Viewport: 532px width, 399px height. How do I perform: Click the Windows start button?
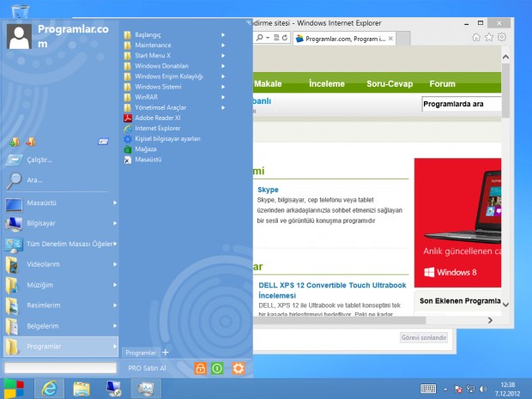pos(14,389)
